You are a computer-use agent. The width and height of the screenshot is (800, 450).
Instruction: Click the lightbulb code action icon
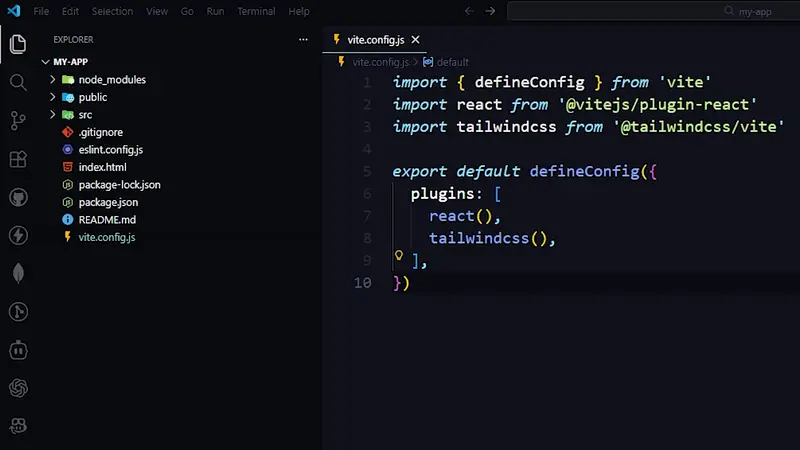398,257
